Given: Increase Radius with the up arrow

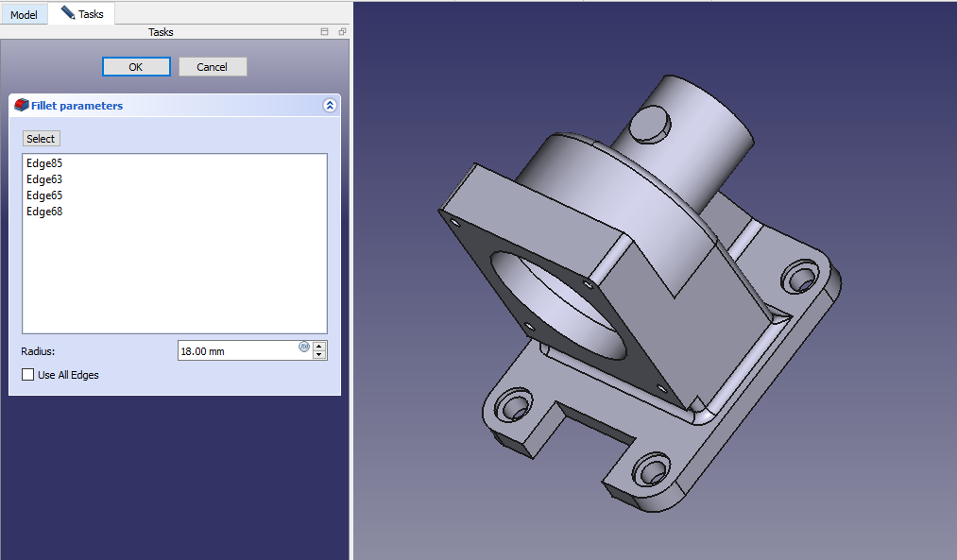Looking at the screenshot, I should (x=319, y=346).
